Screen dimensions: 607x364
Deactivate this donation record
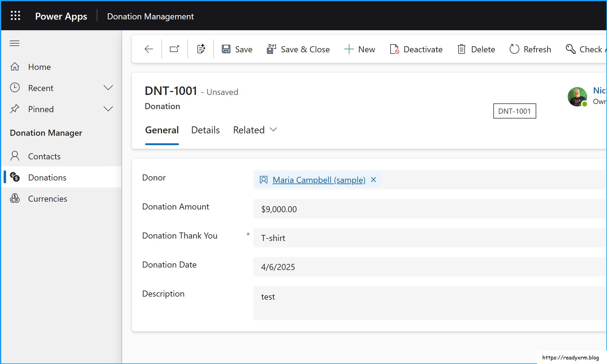pos(416,49)
